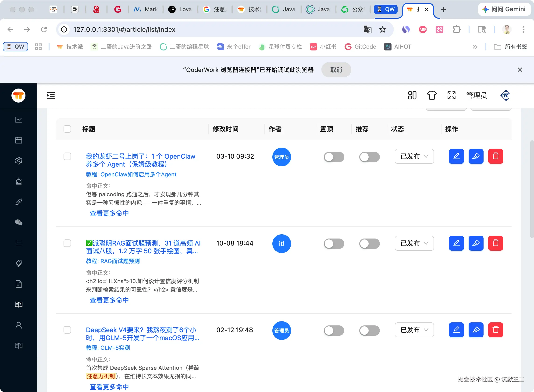
Task: Toggle 推荐 switch for OpenClaw article
Action: (369, 157)
